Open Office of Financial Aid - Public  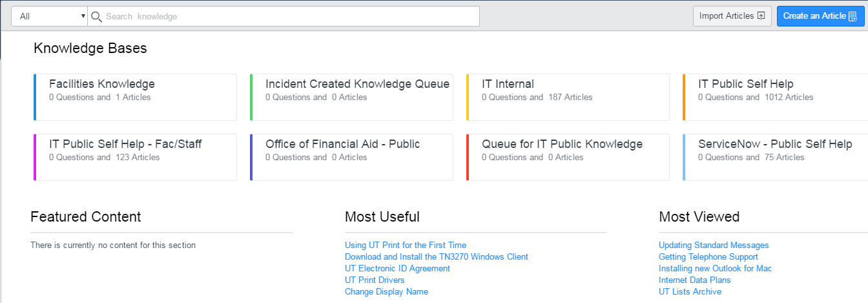click(351, 157)
